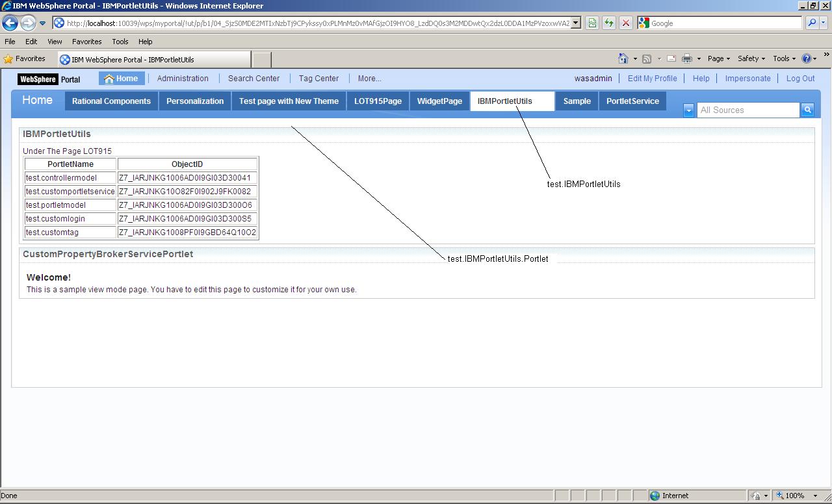Click the Read Mail envelope icon
The width and height of the screenshot is (832, 504).
click(x=671, y=58)
